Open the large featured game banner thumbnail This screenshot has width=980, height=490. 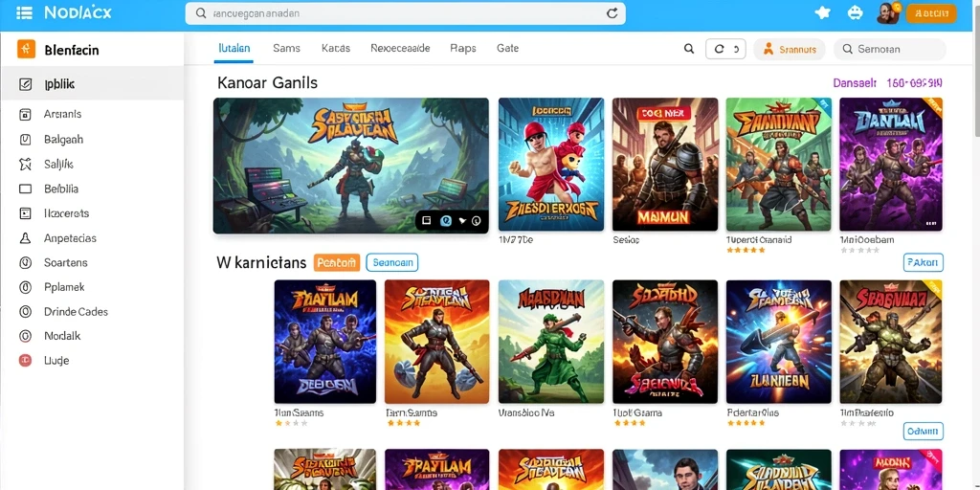tap(350, 166)
